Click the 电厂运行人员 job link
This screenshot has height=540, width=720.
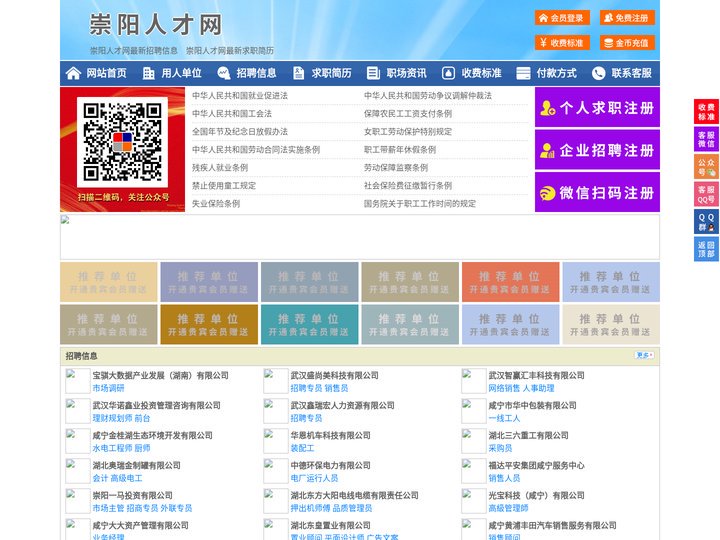click(314, 478)
